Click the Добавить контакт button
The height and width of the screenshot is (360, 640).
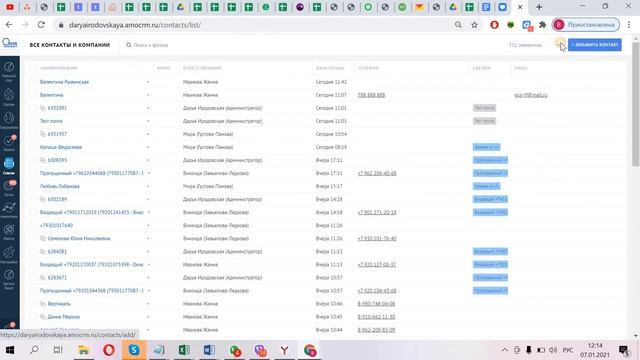click(x=595, y=45)
